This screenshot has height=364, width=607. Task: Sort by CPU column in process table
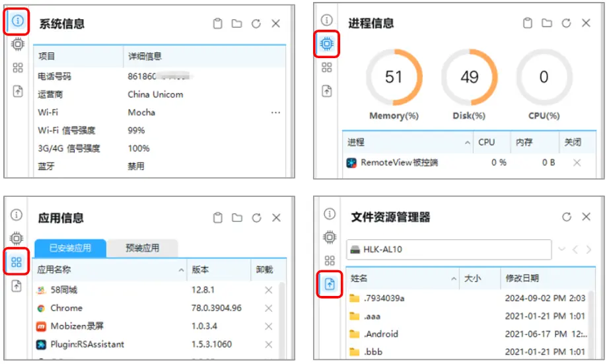click(x=491, y=142)
